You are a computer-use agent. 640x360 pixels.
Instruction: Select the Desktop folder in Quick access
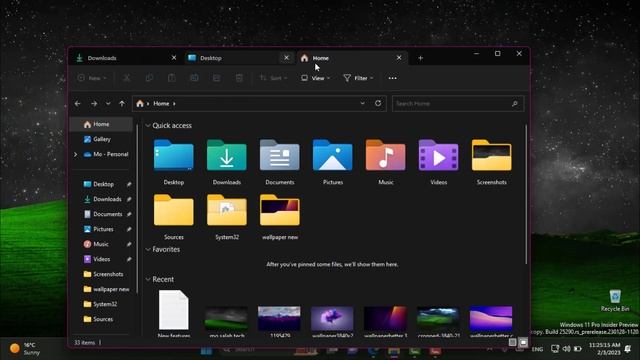[x=174, y=162]
